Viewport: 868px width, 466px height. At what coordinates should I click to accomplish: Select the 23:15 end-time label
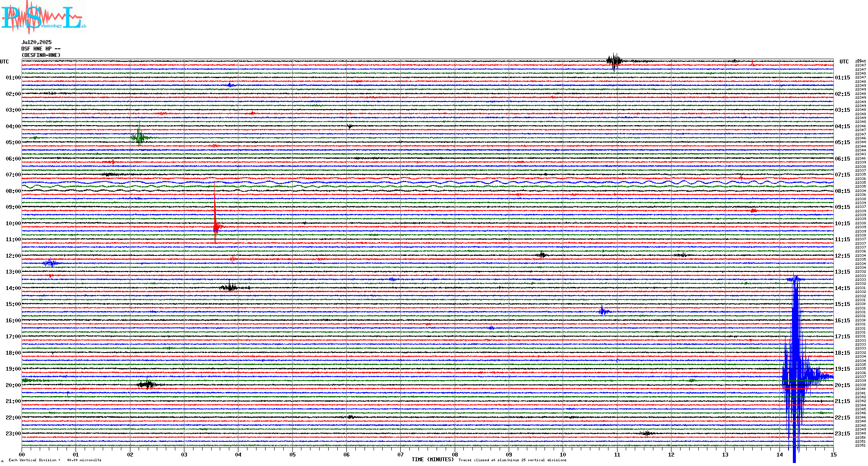coord(843,434)
